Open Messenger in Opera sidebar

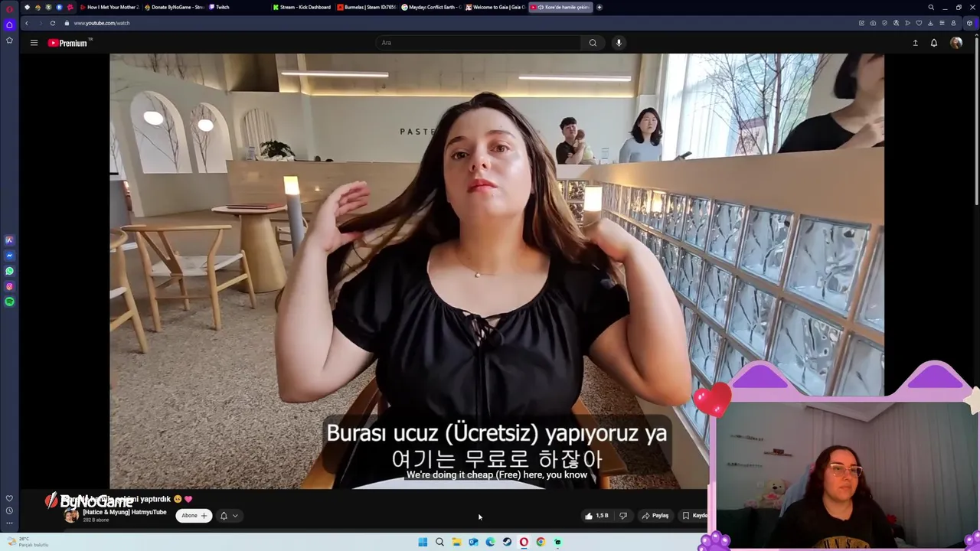(x=9, y=256)
